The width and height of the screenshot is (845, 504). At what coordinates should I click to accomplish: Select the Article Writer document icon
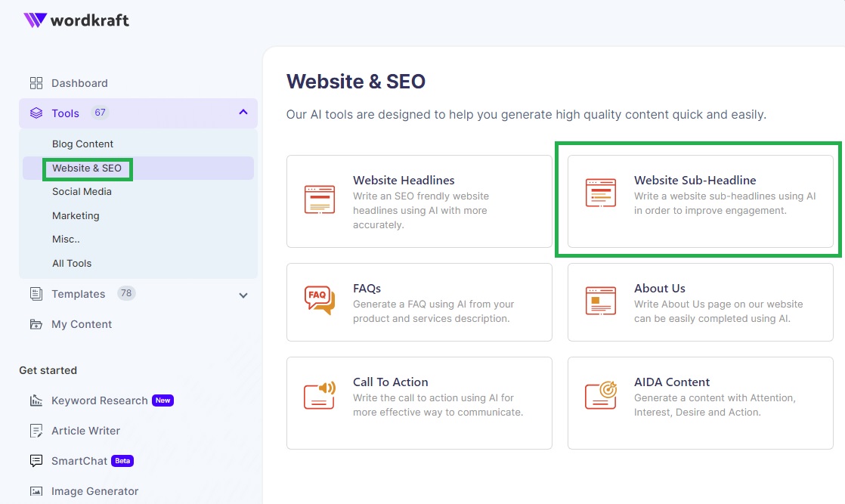(x=36, y=431)
